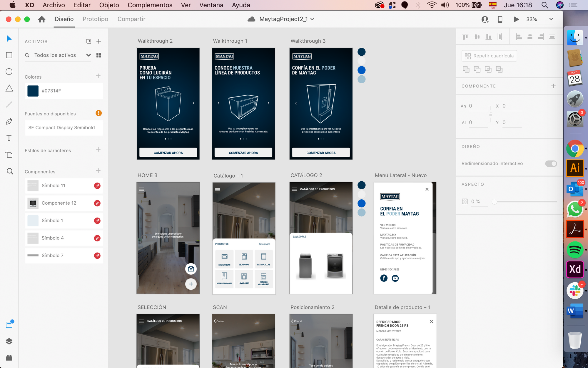Select the Polygon triangle tool
Viewport: 588px width, 368px height.
(9, 88)
